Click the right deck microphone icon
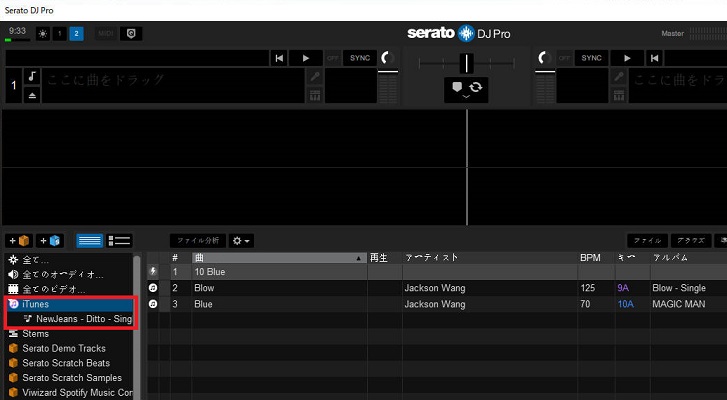The width and height of the screenshot is (727, 400). 619,76
